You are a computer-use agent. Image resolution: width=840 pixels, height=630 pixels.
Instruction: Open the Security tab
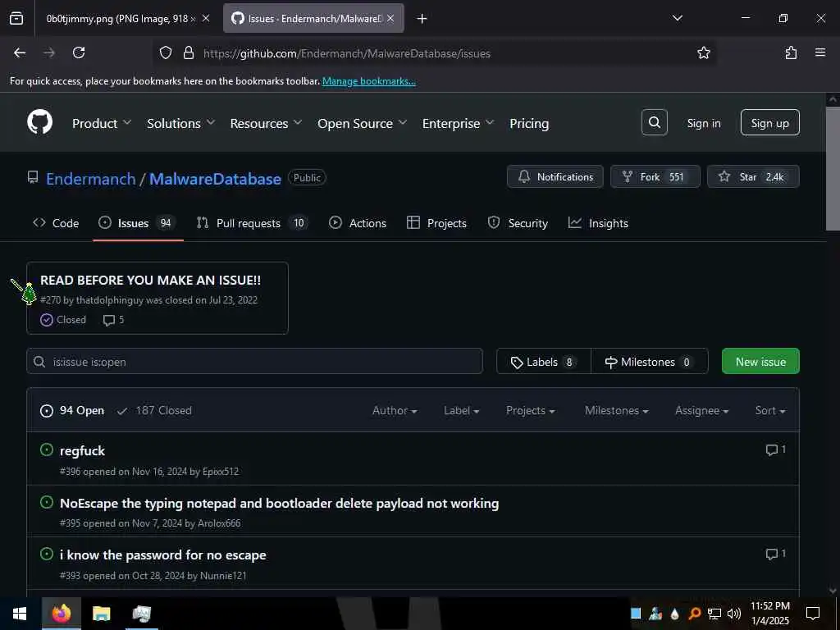coord(518,223)
